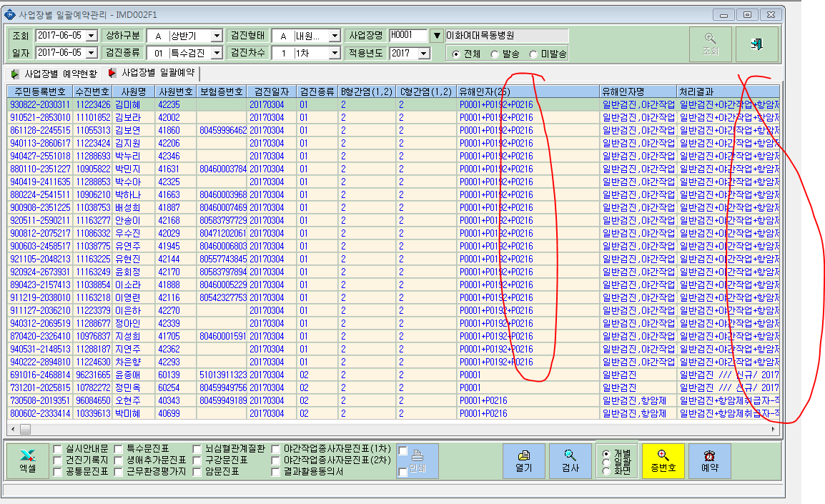
Task: Open records with the 열기 button
Action: pos(523,461)
